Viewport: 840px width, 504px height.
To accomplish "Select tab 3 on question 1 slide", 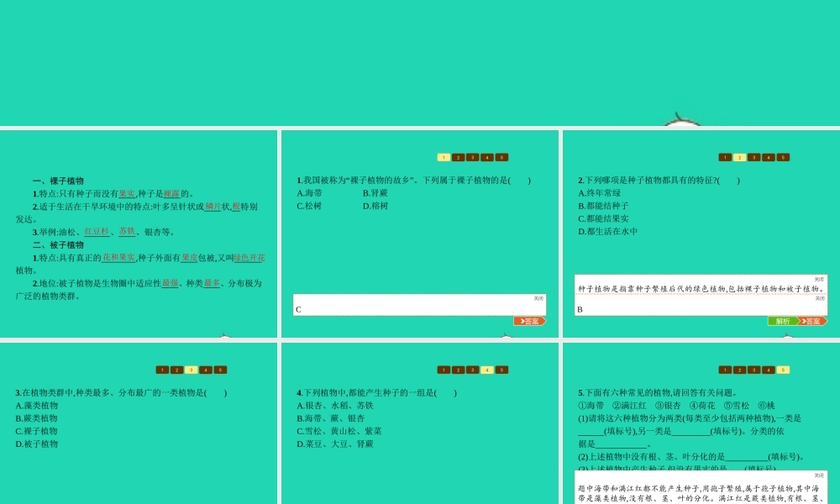I will (472, 157).
